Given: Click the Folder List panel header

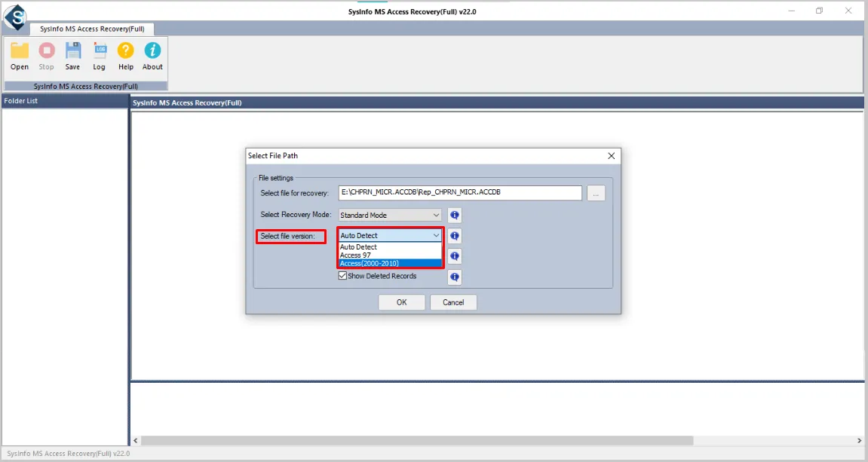Looking at the screenshot, I should pos(65,101).
